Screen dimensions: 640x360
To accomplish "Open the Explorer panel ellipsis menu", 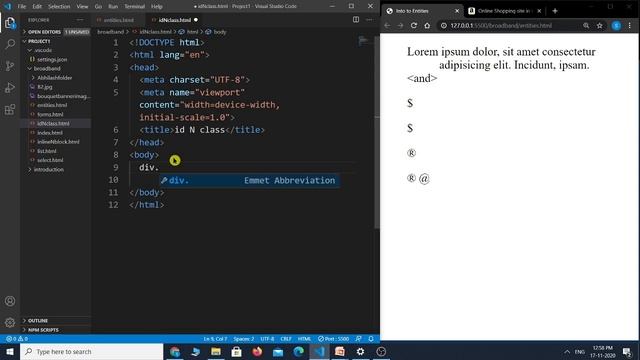I will (80, 20).
